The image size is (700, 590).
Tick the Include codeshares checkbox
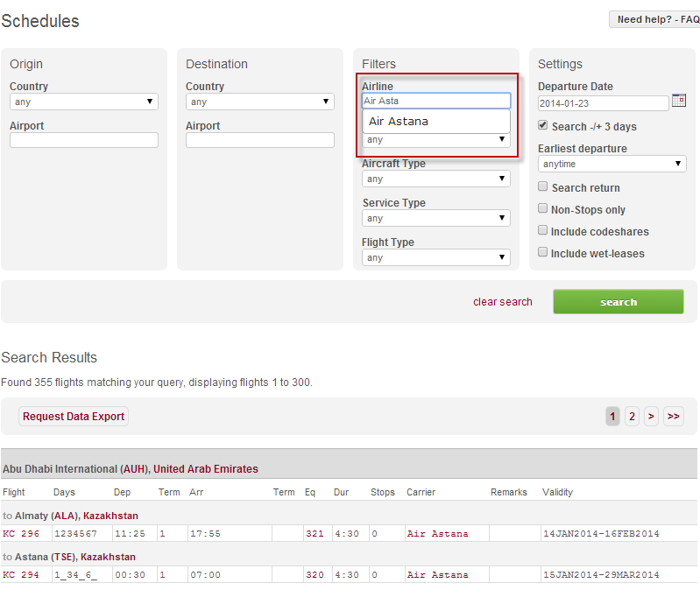(x=543, y=231)
